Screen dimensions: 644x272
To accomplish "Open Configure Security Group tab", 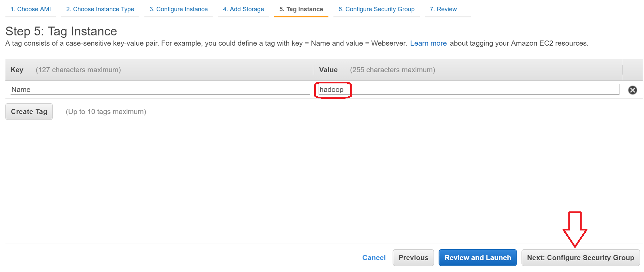I will pyautogui.click(x=376, y=9).
